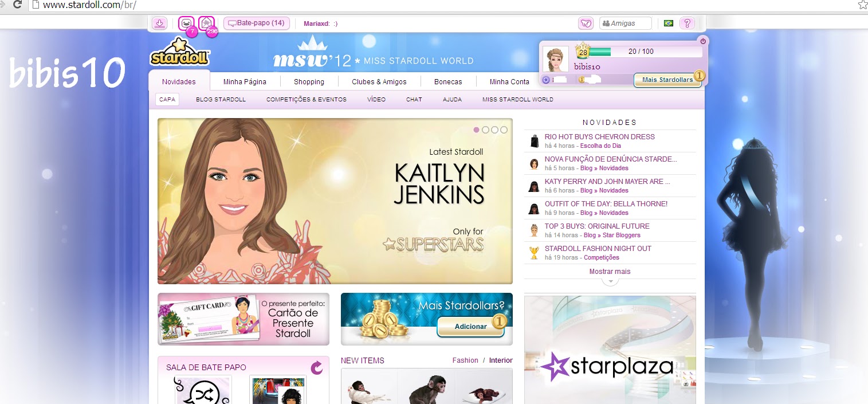Click the bookmark star in address bar
The height and width of the screenshot is (404, 868).
coord(862,5)
